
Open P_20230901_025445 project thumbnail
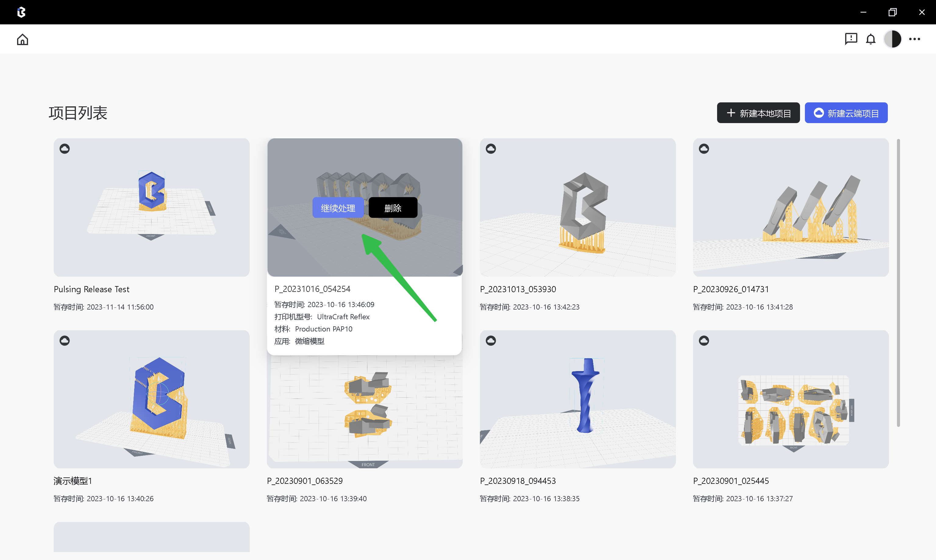click(x=790, y=399)
